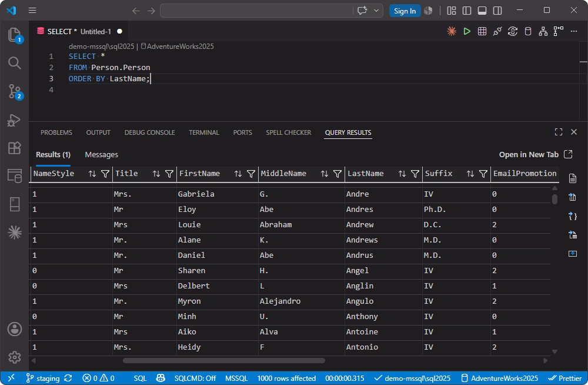Toggle SQLCMD mode in status bar

pos(195,379)
